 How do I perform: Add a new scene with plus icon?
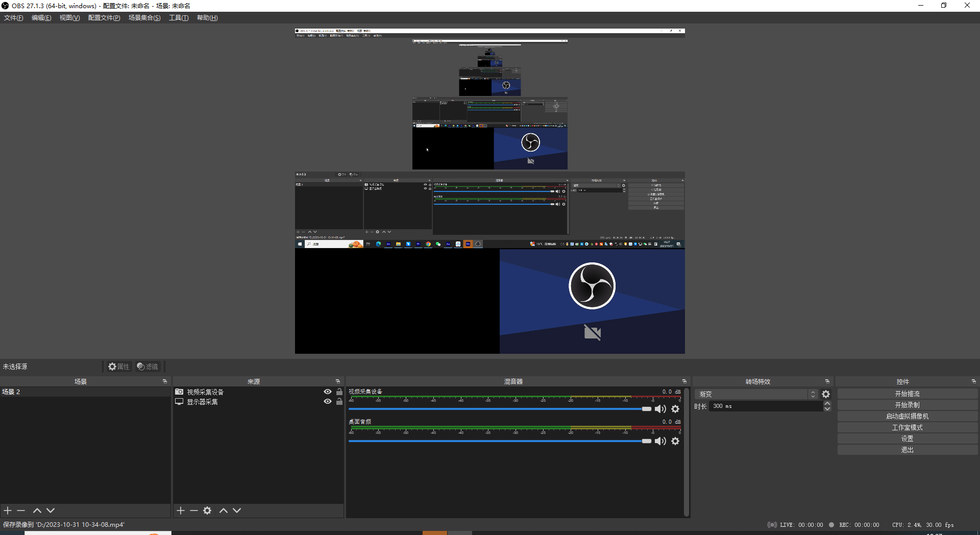coord(8,510)
